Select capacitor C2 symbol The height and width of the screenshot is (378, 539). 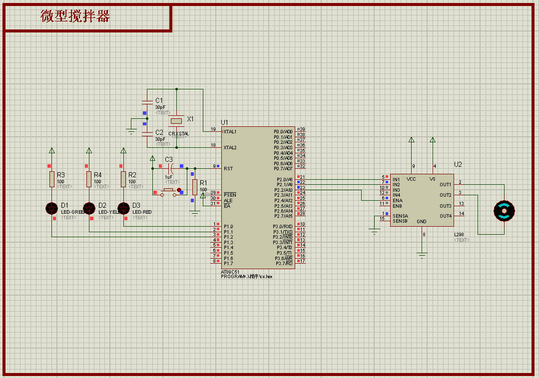147,134
